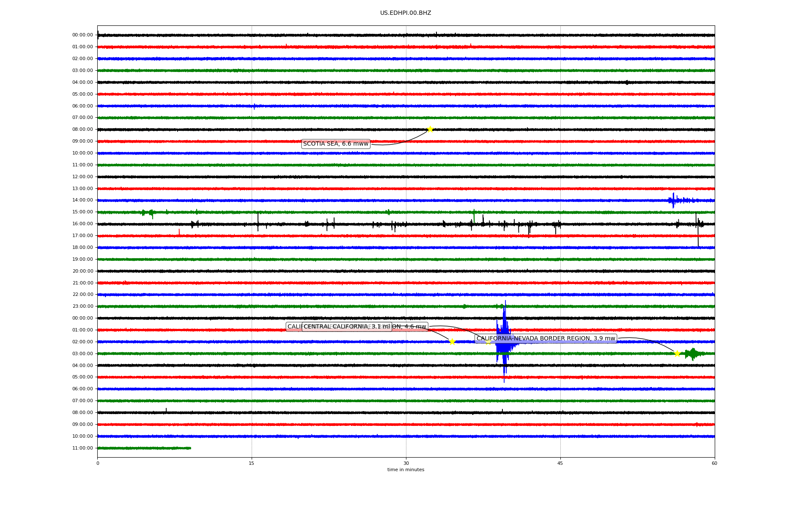The image size is (812, 508).
Task: Click the x-axis tick label 15
Action: (x=252, y=463)
